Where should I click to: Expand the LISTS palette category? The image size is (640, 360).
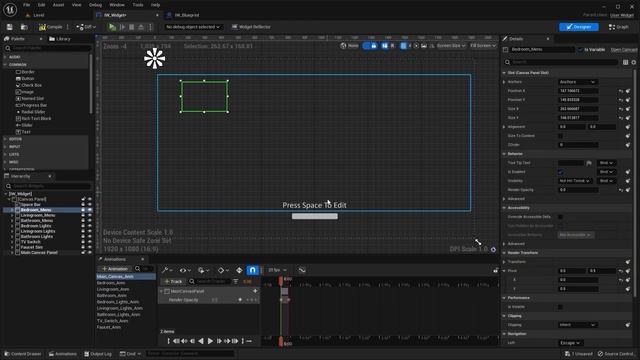click(x=5, y=154)
